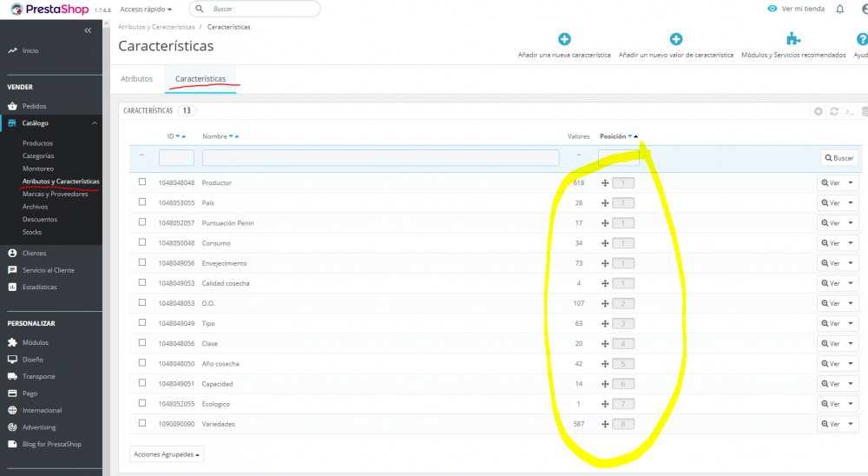Open the Acceso rápido dropdown

[x=146, y=10]
